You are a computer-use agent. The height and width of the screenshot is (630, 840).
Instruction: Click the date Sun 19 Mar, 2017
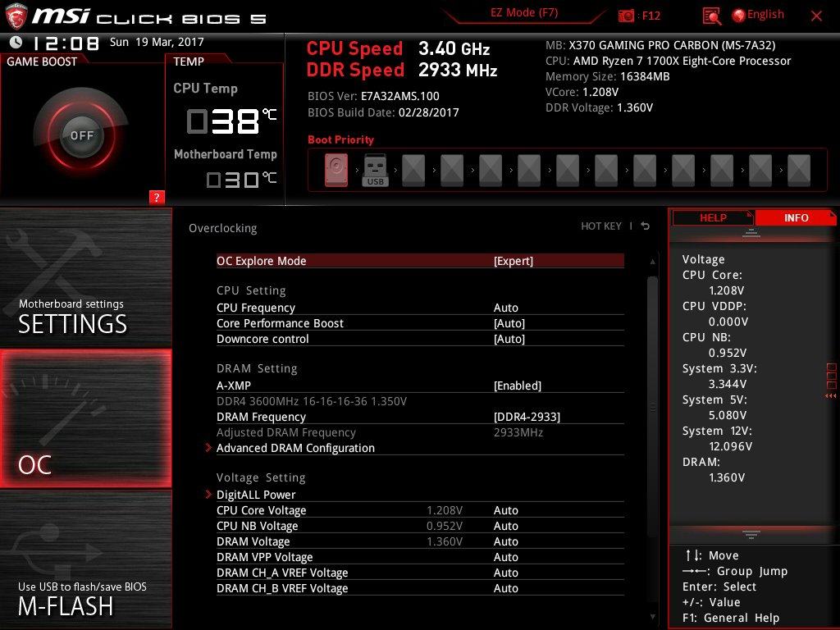coord(157,42)
